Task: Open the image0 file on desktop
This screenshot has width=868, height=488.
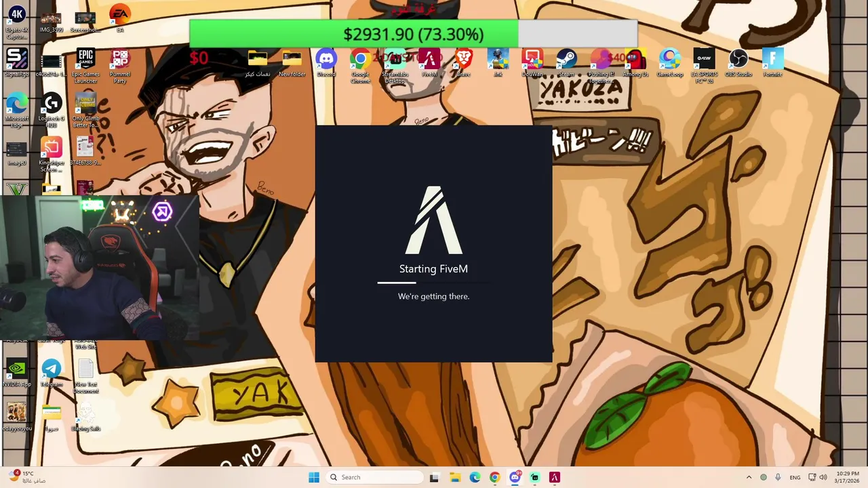Action: point(16,155)
